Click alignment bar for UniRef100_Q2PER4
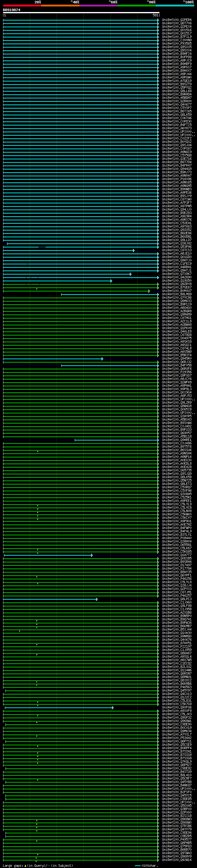Viewport: 197px width, 868px height. [x=81, y=20]
